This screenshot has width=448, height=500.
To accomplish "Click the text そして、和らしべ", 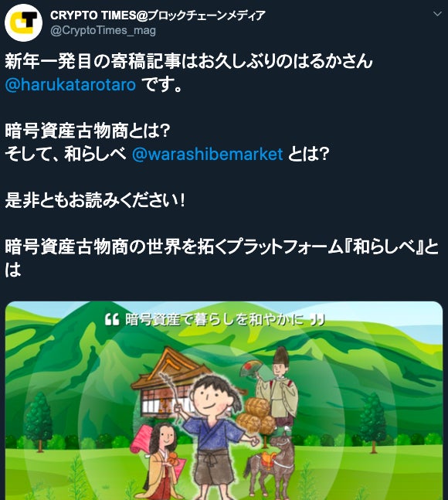I will (x=66, y=154).
